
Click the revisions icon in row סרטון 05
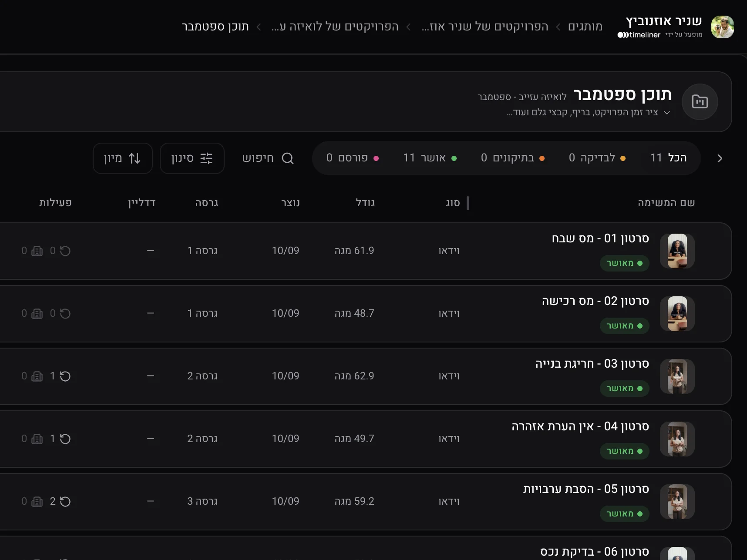click(x=65, y=502)
